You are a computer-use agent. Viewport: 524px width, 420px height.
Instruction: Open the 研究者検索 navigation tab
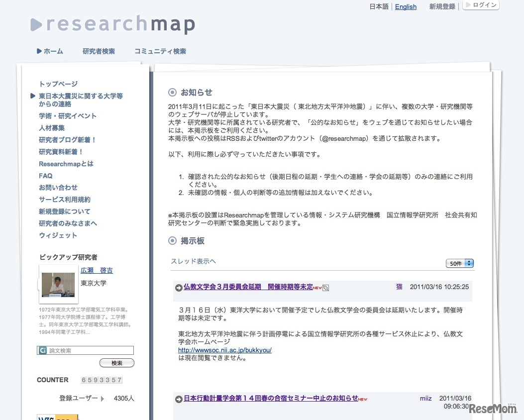click(99, 51)
